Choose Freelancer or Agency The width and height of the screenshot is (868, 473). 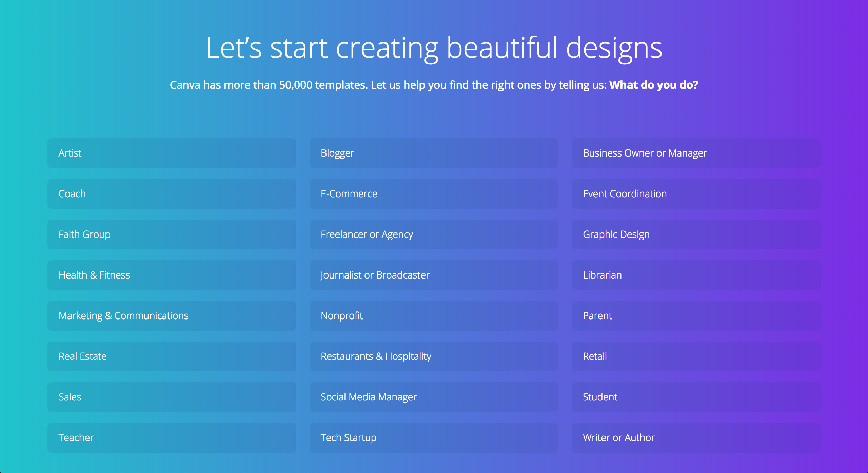click(434, 234)
